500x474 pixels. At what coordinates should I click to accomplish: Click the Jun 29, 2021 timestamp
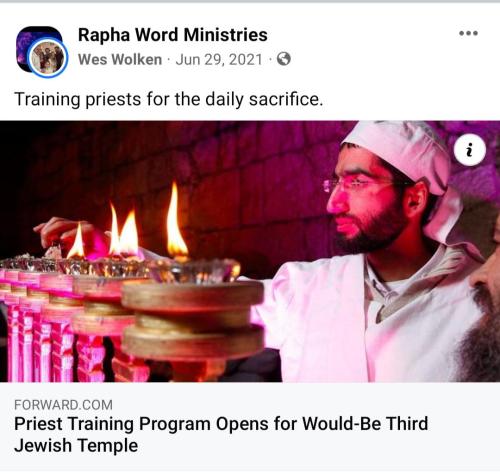[219, 60]
